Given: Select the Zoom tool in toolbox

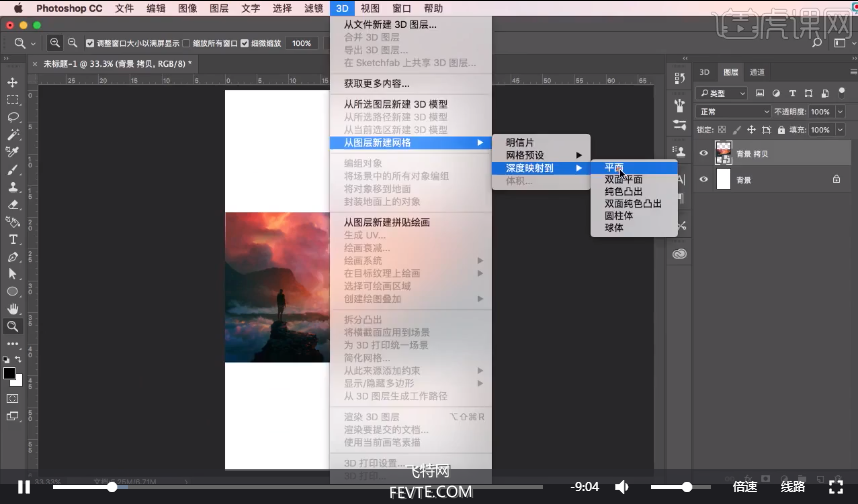Looking at the screenshot, I should [x=13, y=327].
